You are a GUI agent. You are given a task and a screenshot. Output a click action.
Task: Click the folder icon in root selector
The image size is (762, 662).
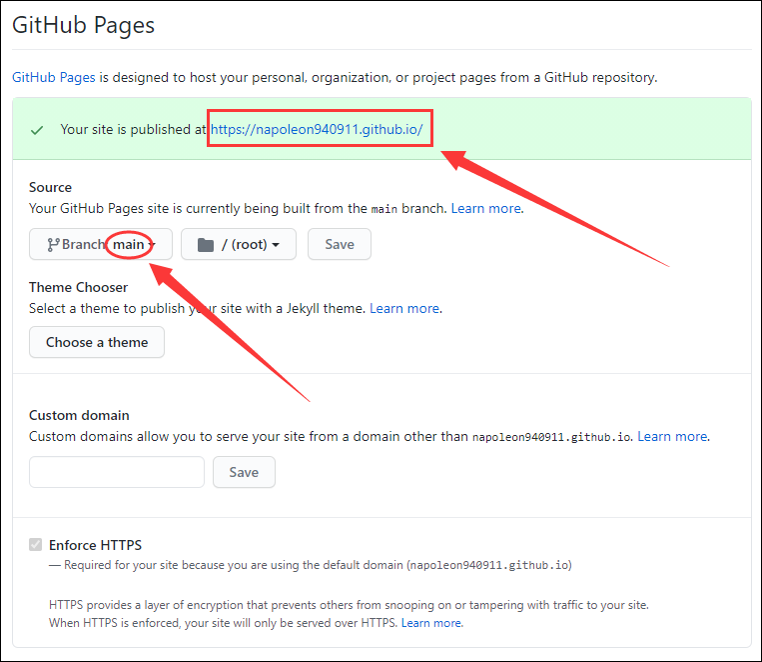tap(206, 245)
